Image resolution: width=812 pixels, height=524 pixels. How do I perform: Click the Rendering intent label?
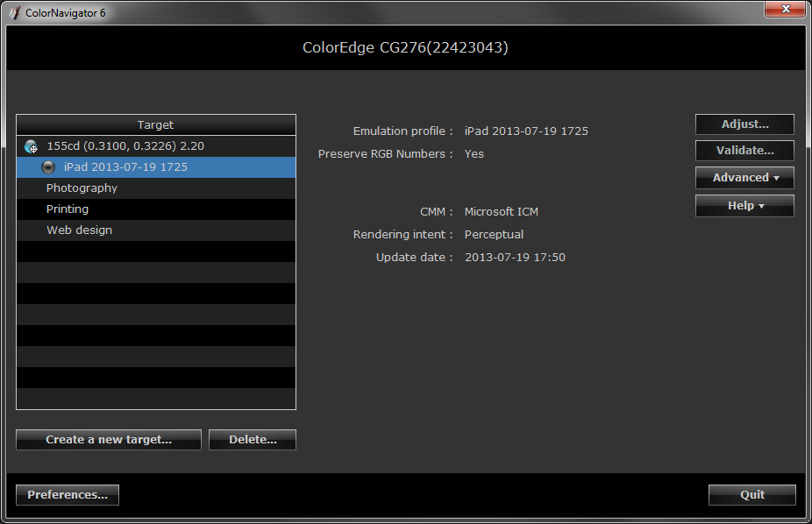click(402, 235)
